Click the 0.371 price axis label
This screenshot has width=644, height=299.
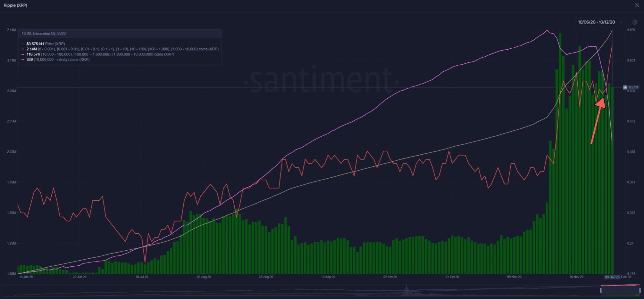click(x=631, y=182)
